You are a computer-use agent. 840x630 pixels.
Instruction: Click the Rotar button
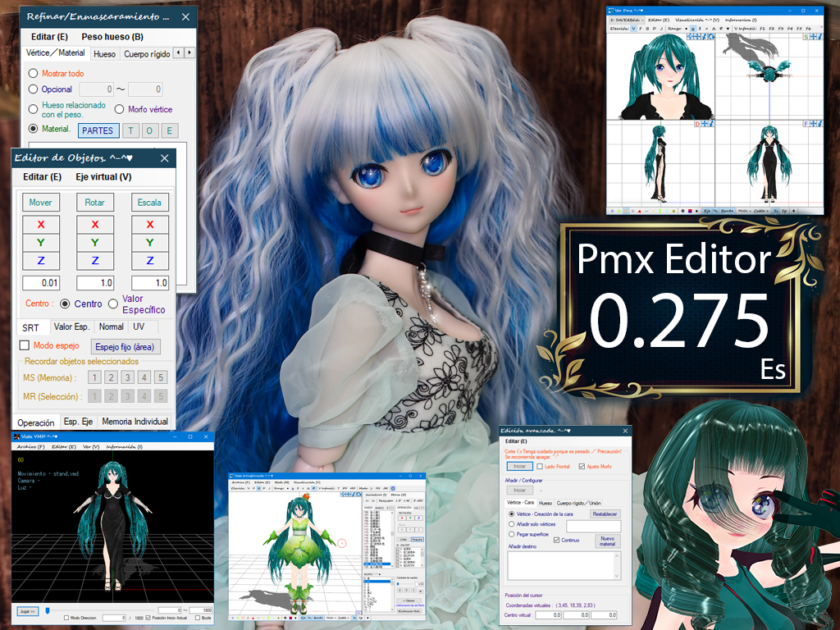click(x=95, y=203)
